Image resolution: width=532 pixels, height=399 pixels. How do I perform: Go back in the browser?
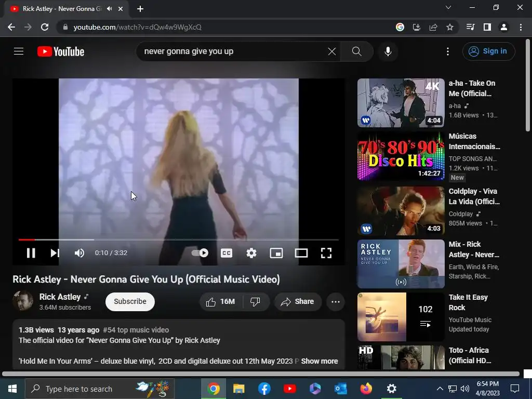[x=11, y=27]
